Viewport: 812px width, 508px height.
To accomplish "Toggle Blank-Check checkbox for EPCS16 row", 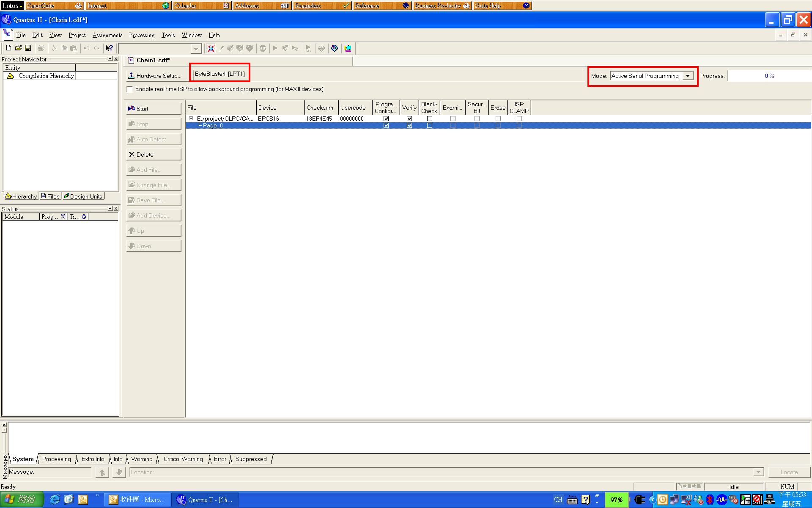I will pos(429,119).
